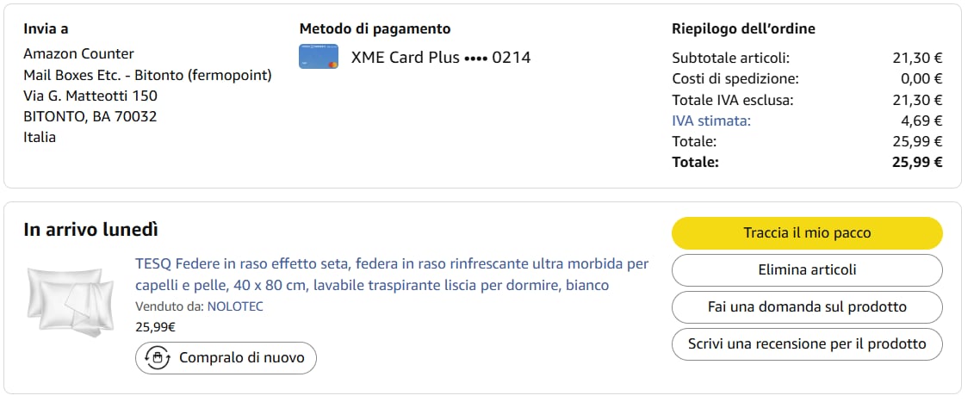Screen dimensions: 980x408
Task: Open the white pillowcase product thumbnail
Action: tap(71, 298)
